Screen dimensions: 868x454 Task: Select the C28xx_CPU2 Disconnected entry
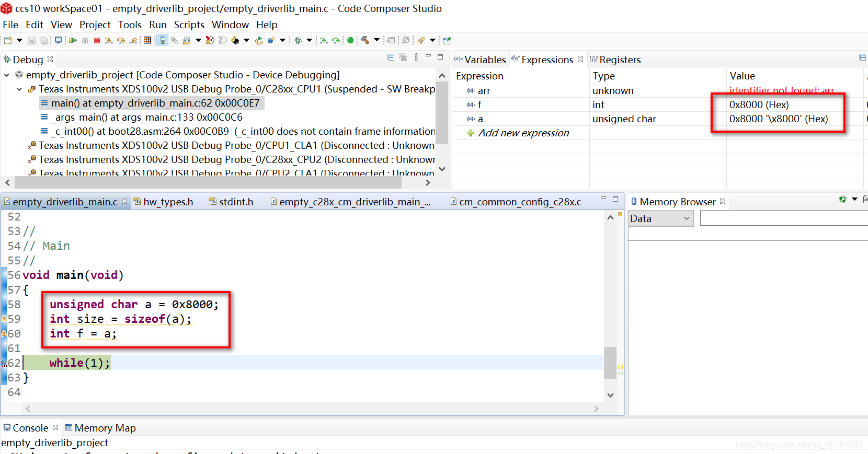tap(231, 160)
